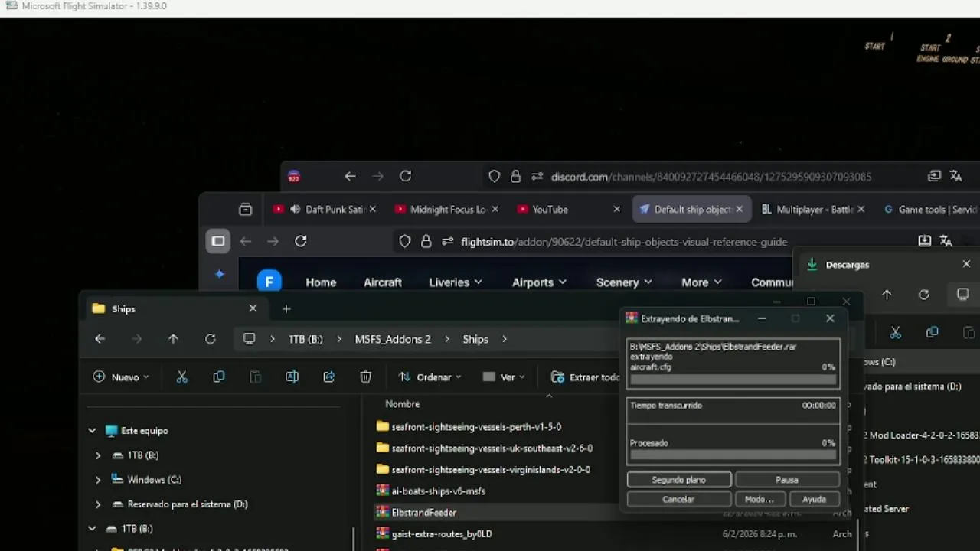Open the Nuevo dropdown menu
Viewport: 980px width, 551px height.
click(x=121, y=377)
